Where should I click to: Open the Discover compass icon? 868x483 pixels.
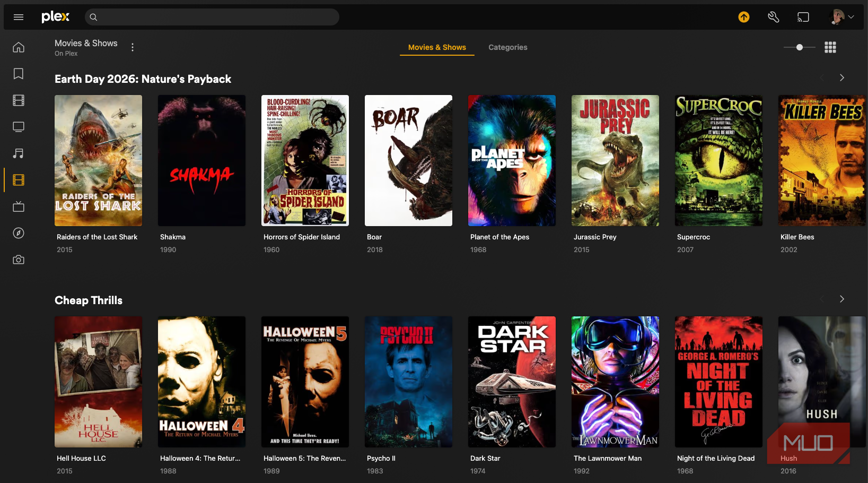tap(19, 233)
